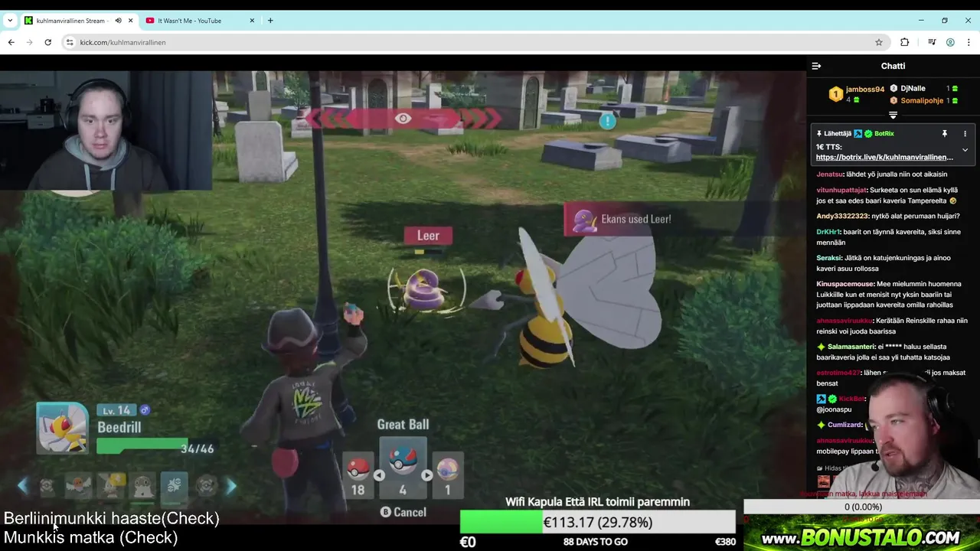Click the Beedrill party portrait
Screen dimensions: 980x551
[x=63, y=428]
